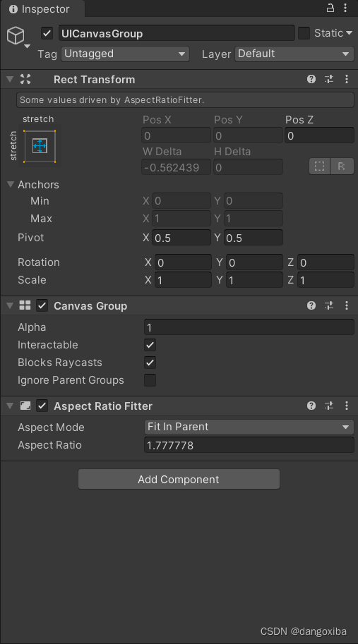Click the Rect Transform title text

[94, 79]
